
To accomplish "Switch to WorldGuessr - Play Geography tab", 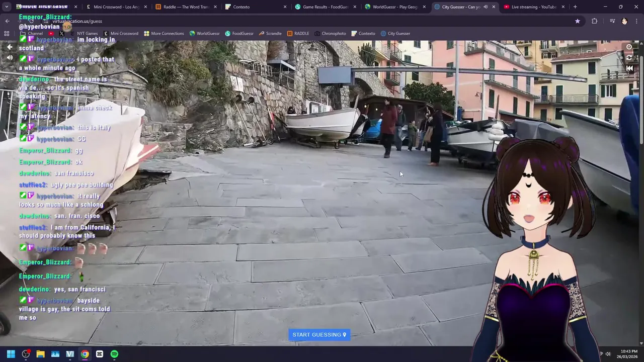I will tap(394, 7).
